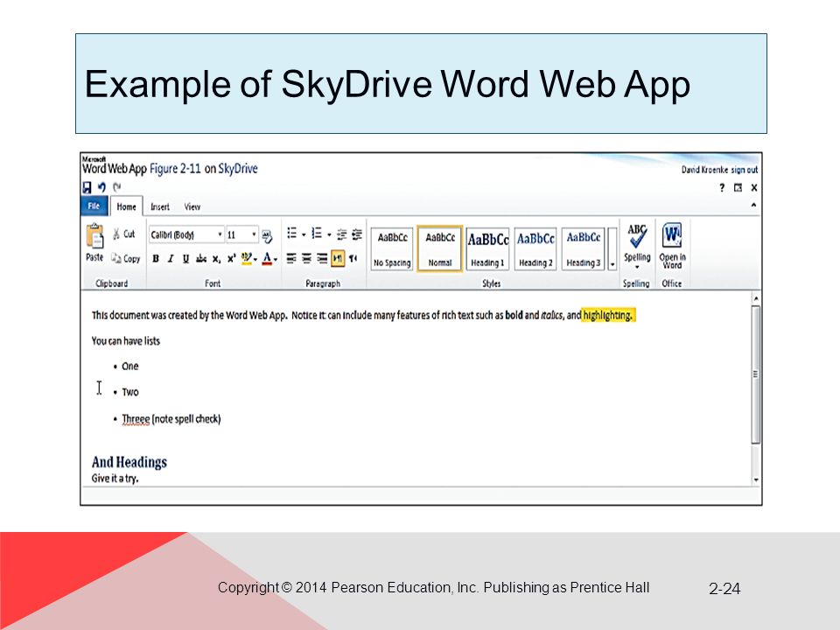Click the vertical scrollbar thumb

pyautogui.click(x=756, y=374)
